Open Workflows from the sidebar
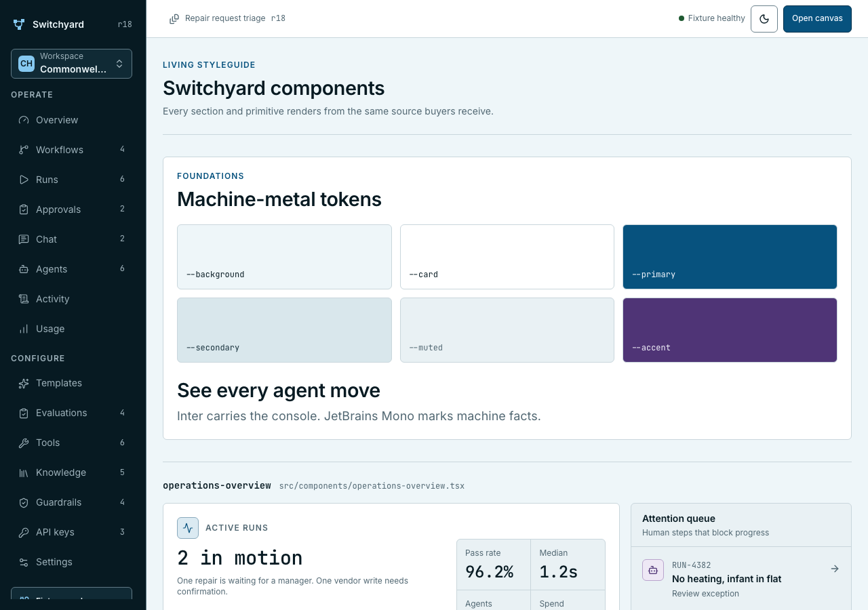This screenshot has height=610, width=868. click(x=71, y=150)
